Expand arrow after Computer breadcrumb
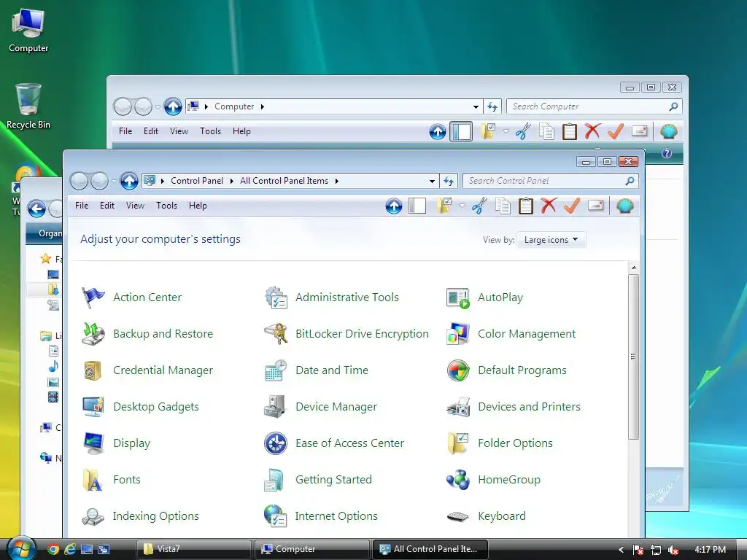This screenshot has width=747, height=560. 262,106
